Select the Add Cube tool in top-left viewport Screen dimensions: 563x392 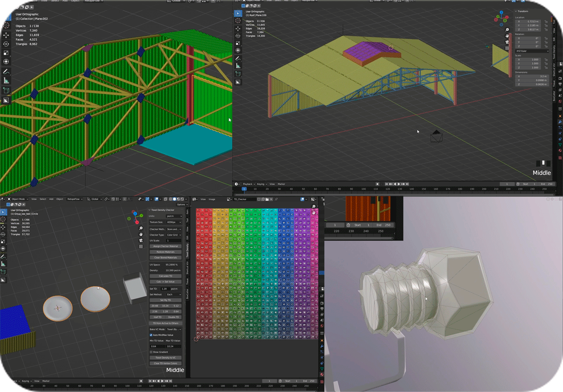click(6, 90)
